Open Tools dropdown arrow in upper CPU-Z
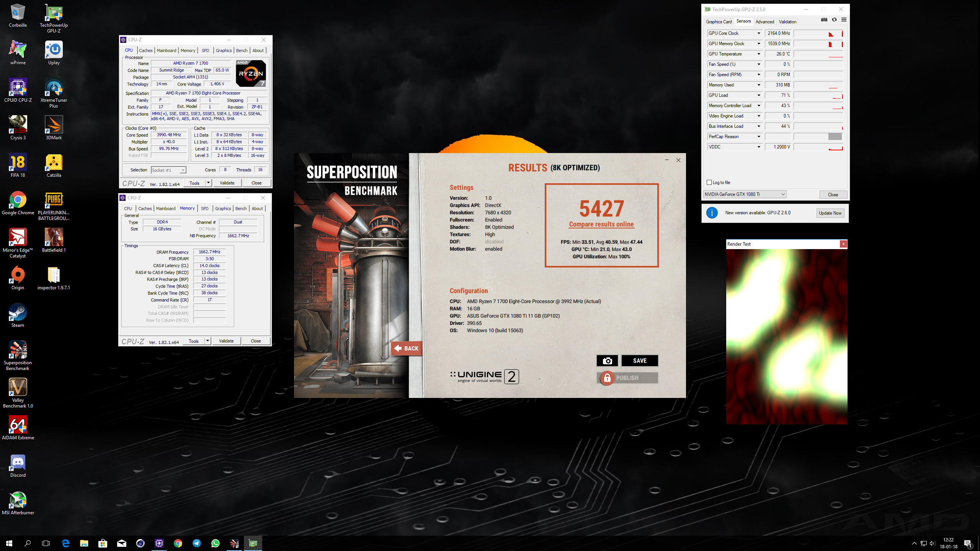This screenshot has width=980, height=551. (209, 183)
